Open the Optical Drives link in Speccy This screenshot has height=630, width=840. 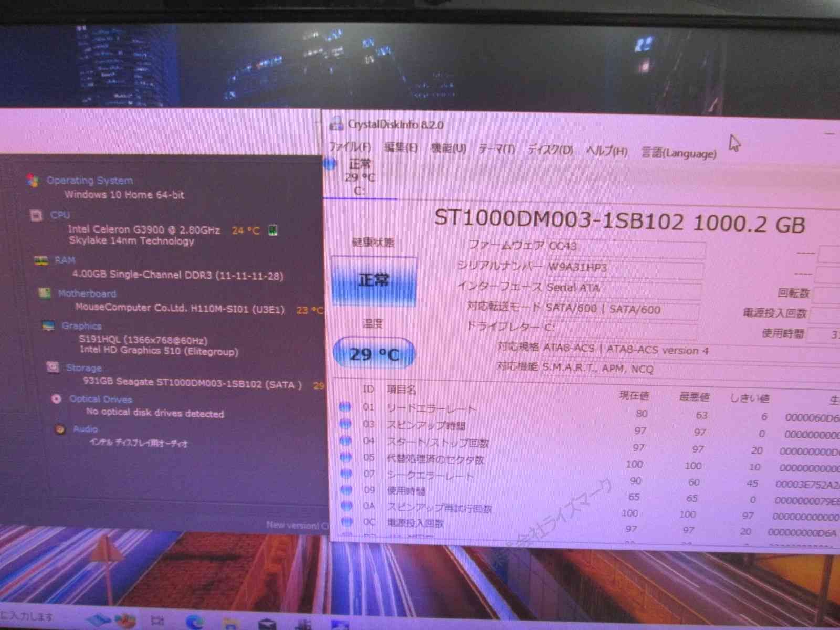pos(101,399)
